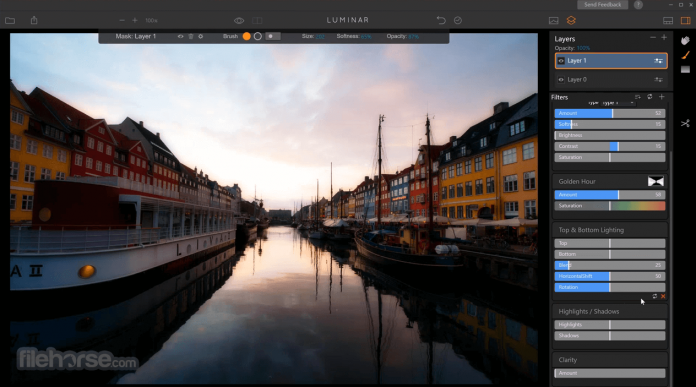Toggle the presets panel icon
Viewport: 696px width, 387px height.
(x=668, y=20)
